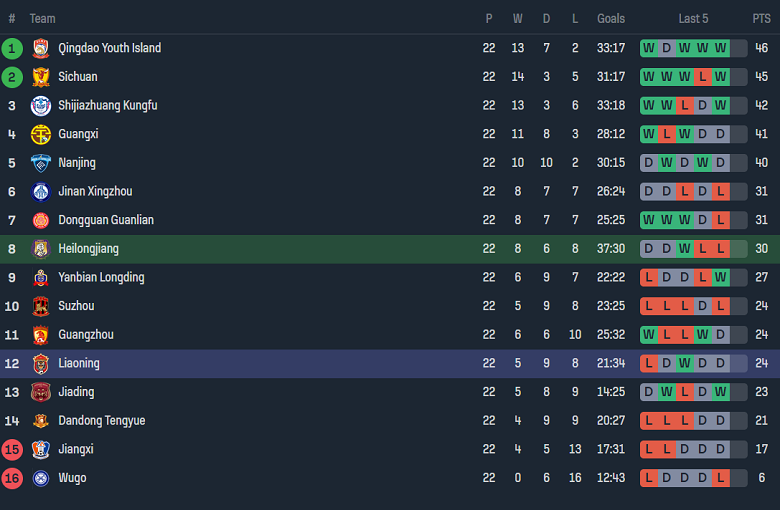Click the Nanjing club crest
Viewport: 780px width, 510px height.
(x=40, y=163)
